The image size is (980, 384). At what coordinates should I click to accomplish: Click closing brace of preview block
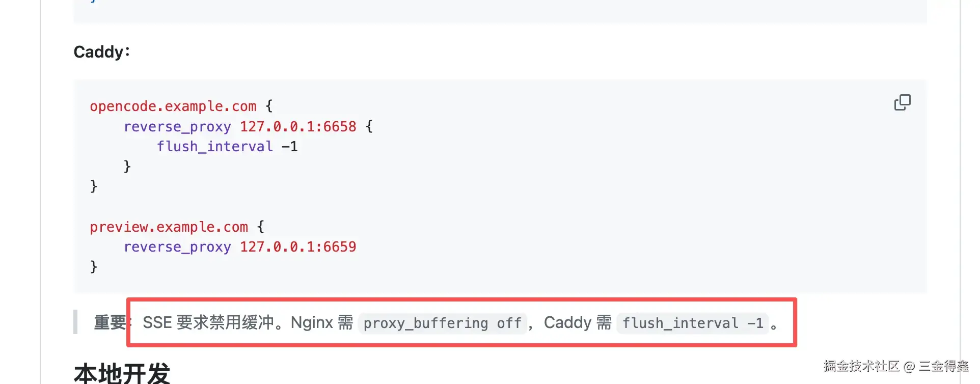[x=94, y=267]
